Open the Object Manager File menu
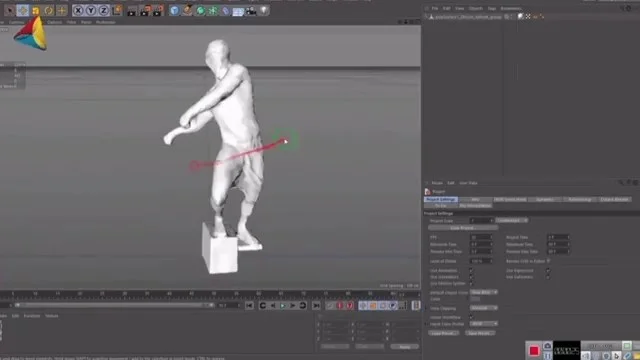The width and height of the screenshot is (640, 360). [x=435, y=8]
